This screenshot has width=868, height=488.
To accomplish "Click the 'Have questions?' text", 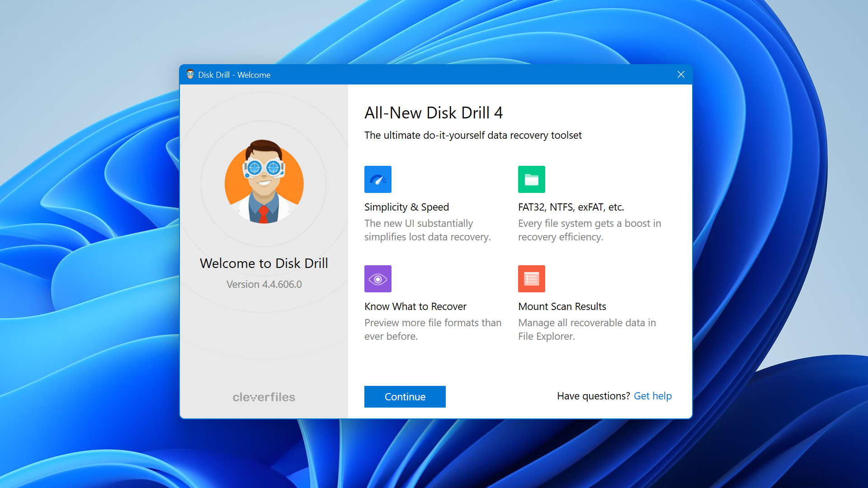I will click(x=593, y=396).
